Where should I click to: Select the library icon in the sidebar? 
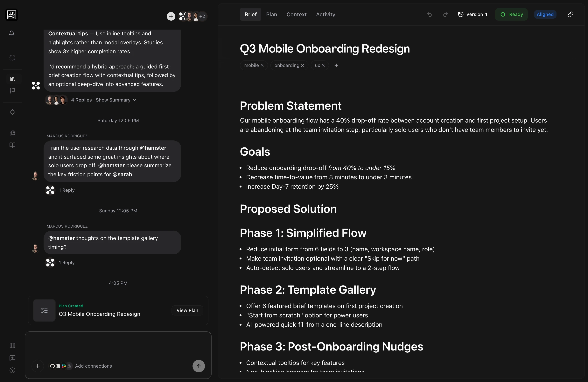tap(12, 79)
